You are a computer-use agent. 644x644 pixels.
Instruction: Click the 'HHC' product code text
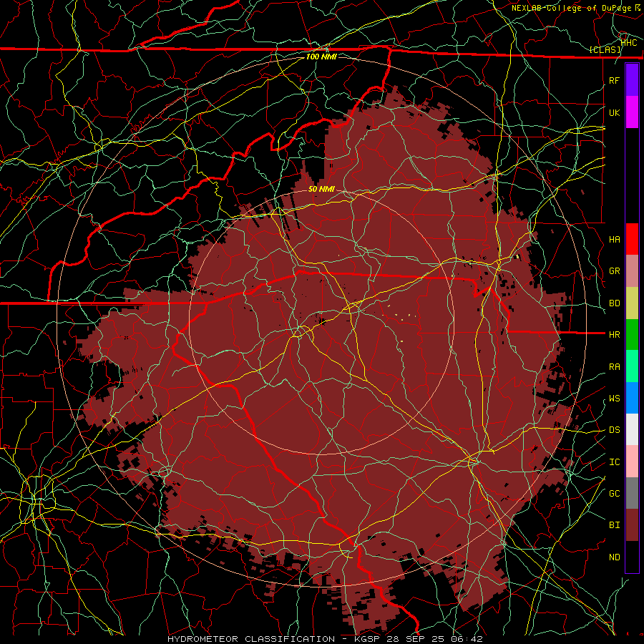(x=629, y=43)
